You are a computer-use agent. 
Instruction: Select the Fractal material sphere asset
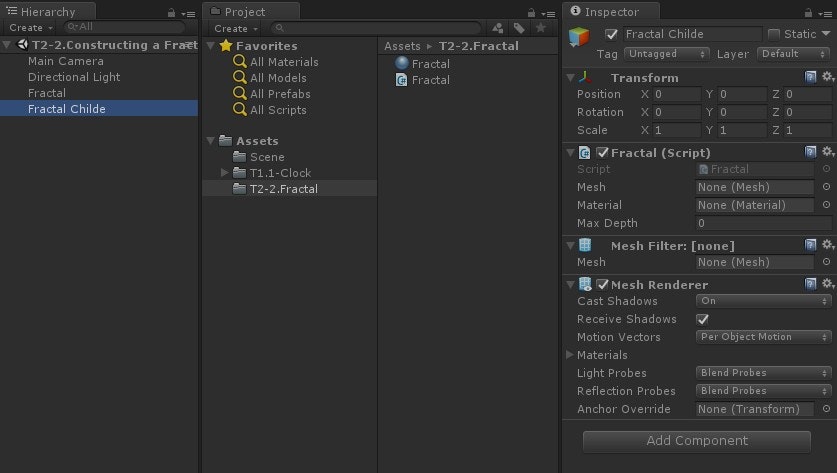click(x=423, y=64)
